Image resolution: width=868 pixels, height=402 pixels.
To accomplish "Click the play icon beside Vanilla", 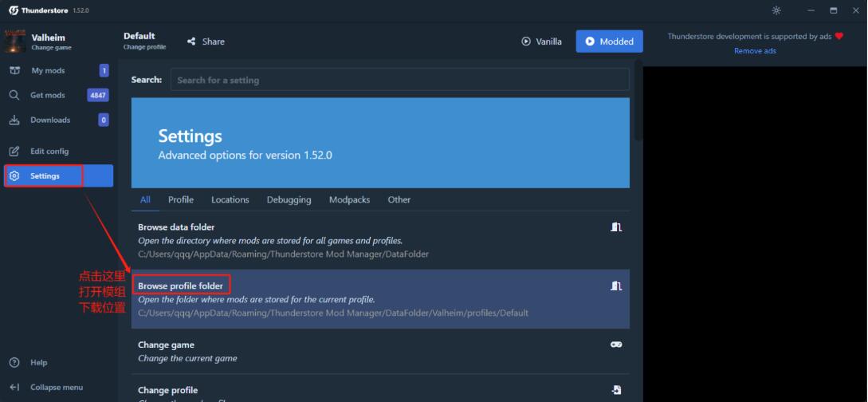I will [526, 41].
